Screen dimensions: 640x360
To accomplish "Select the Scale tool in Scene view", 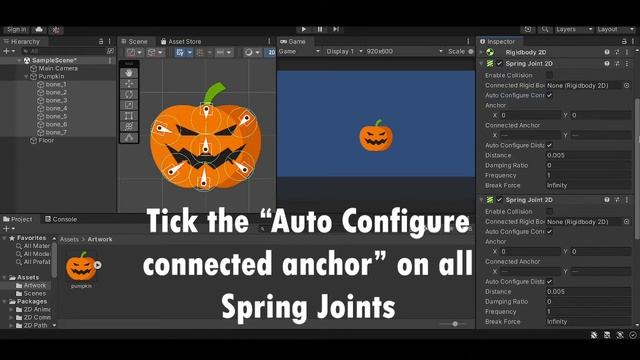I will 129,105.
